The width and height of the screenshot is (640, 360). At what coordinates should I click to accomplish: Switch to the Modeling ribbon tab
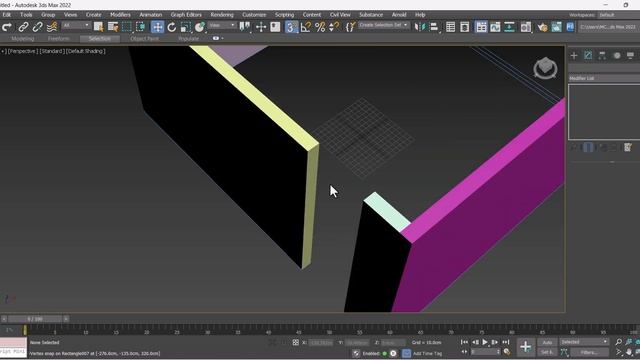click(23, 39)
